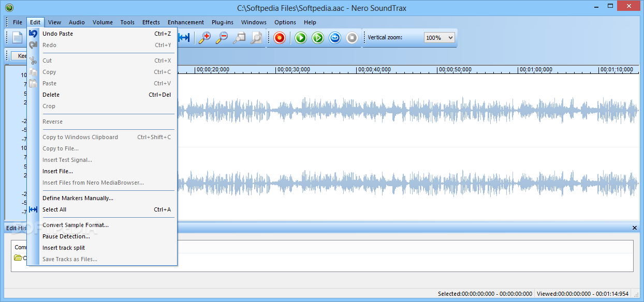Open the Vertical zoom 100% dropdown
This screenshot has height=302, width=644.
pyautogui.click(x=439, y=38)
